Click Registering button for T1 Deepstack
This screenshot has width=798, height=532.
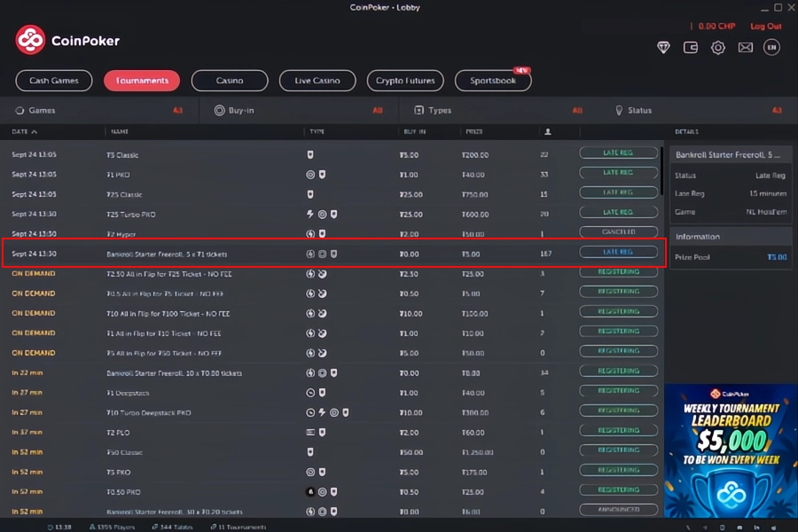[x=618, y=391]
